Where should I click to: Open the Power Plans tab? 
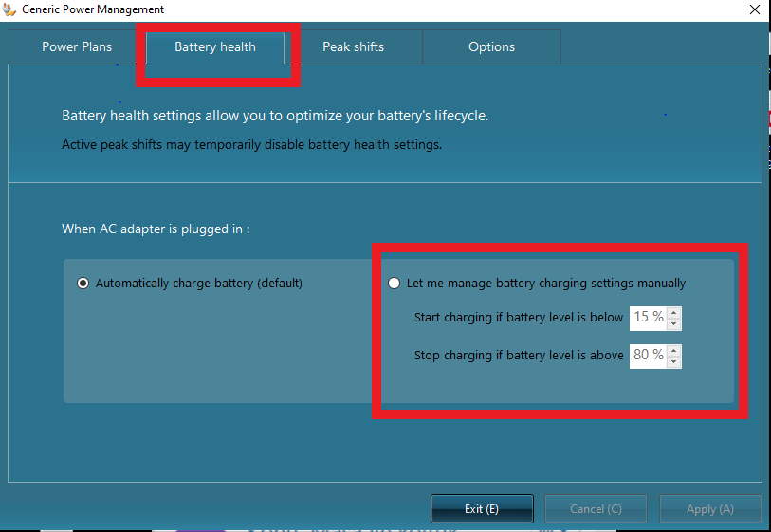pyautogui.click(x=77, y=46)
